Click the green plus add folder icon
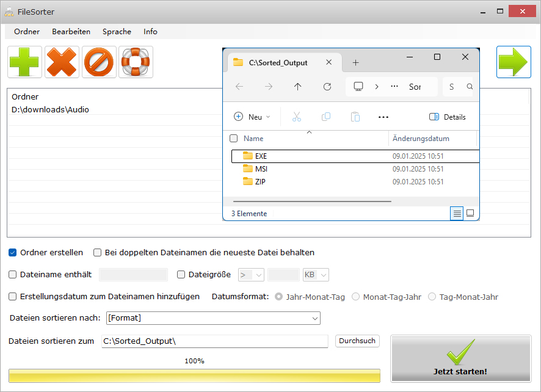This screenshot has height=392, width=541. [24, 62]
